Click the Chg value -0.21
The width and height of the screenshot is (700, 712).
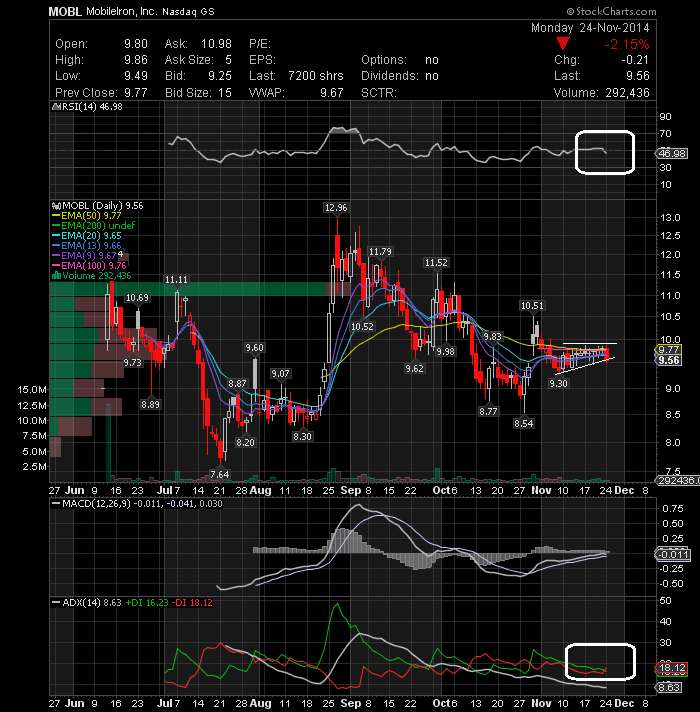click(636, 60)
